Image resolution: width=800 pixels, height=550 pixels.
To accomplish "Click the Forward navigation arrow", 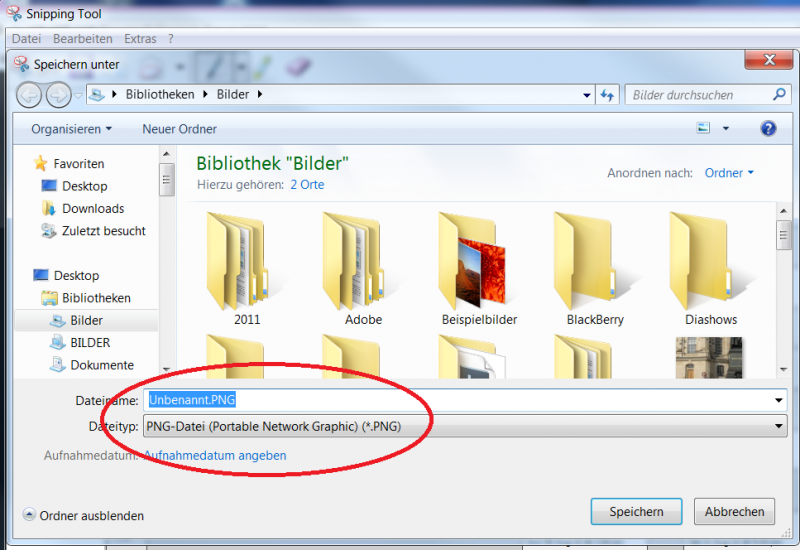I will tap(59, 95).
